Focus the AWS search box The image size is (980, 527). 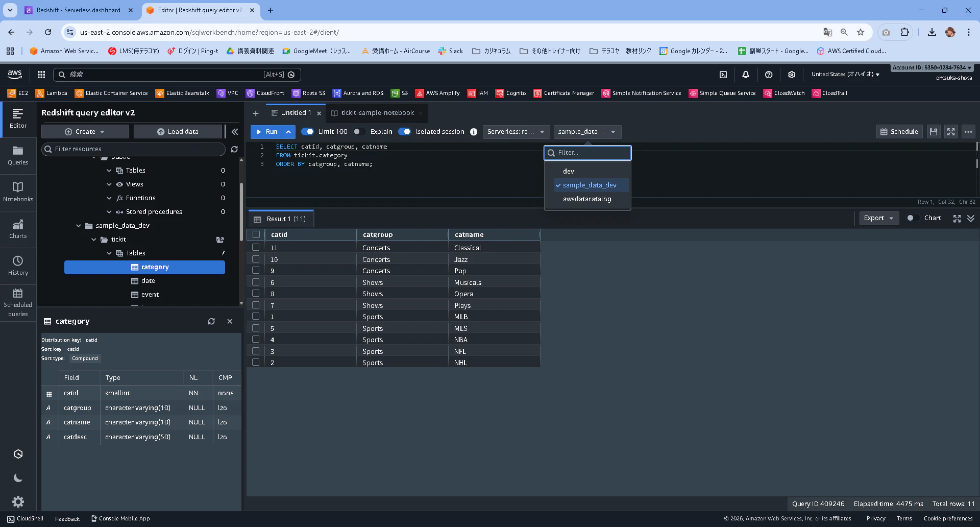177,75
